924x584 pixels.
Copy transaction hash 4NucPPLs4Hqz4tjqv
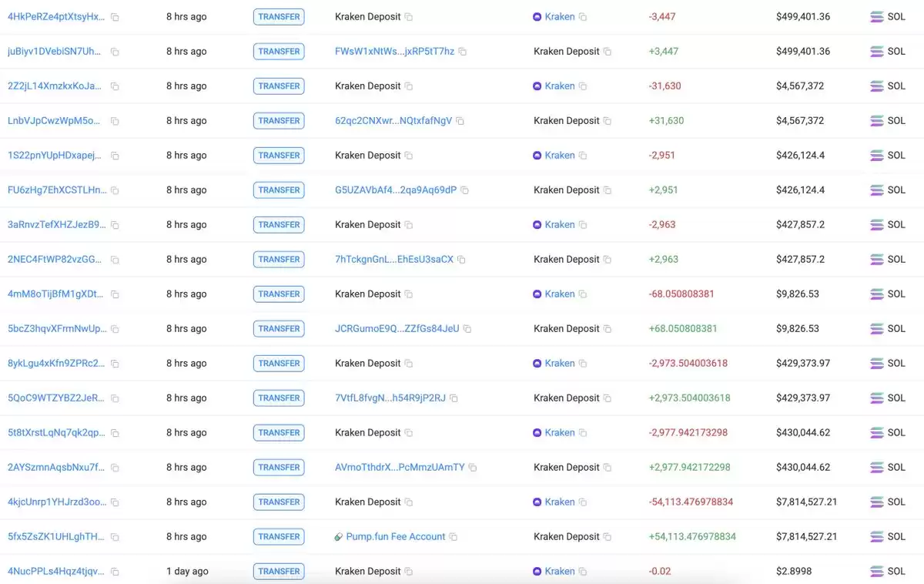(x=115, y=572)
